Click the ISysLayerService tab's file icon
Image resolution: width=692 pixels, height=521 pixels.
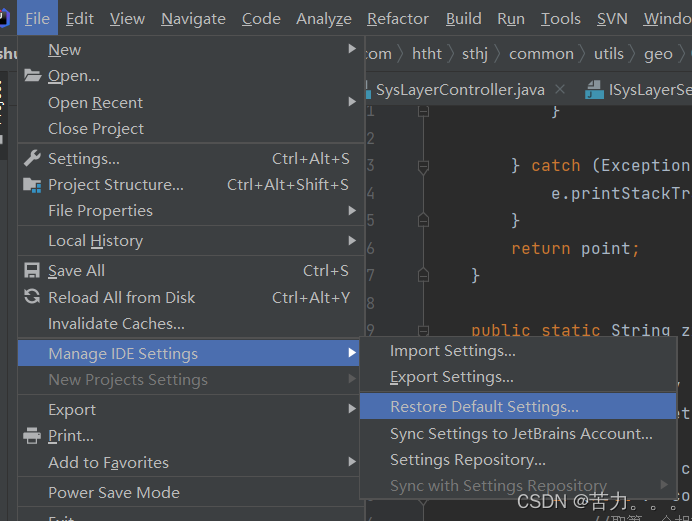point(594,90)
